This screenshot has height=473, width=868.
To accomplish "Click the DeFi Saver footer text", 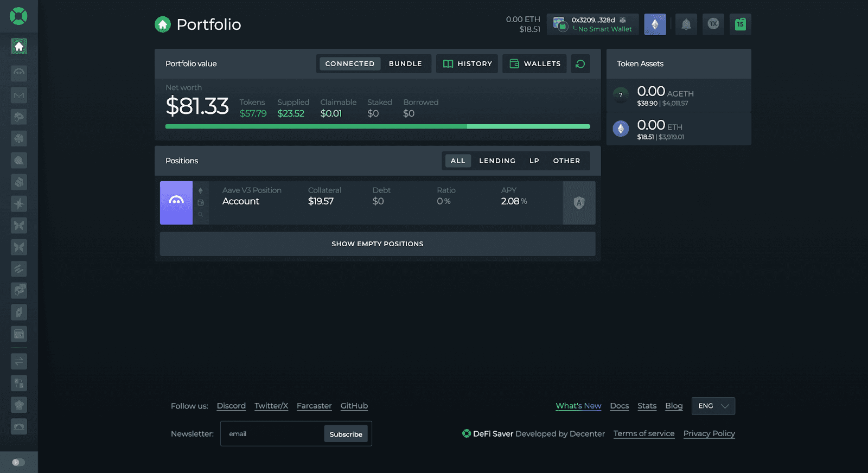I will (x=493, y=433).
